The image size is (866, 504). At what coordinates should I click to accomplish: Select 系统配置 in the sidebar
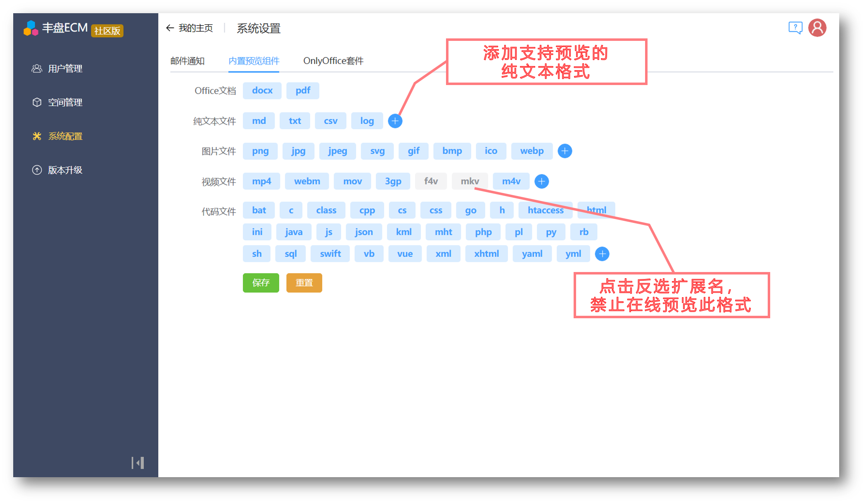click(58, 136)
